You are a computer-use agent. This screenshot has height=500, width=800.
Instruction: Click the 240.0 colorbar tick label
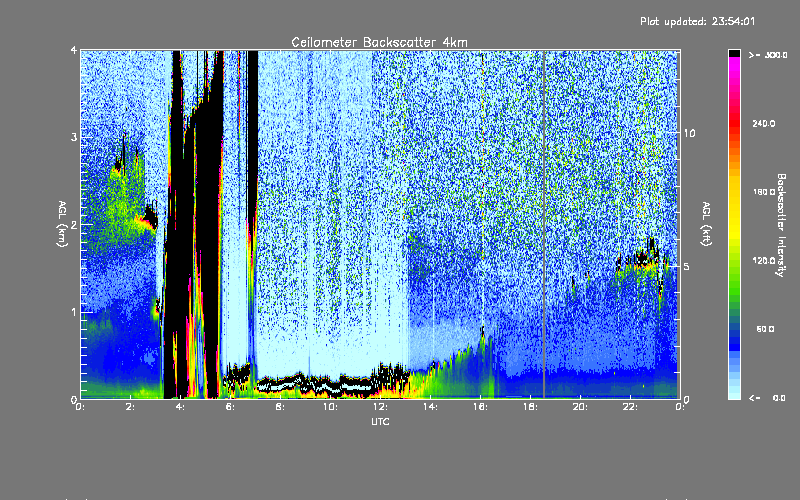[x=764, y=123]
